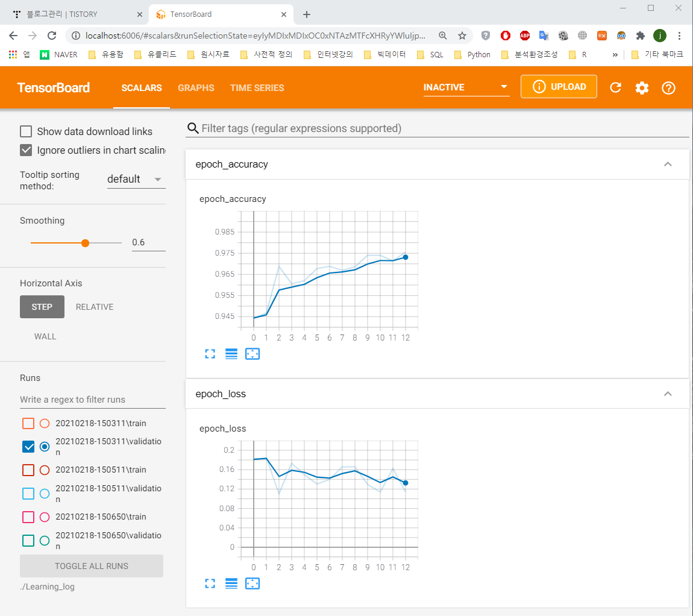The height and width of the screenshot is (616, 693).
Task: Reload TensorBoard data with refresh icon
Action: tap(616, 87)
